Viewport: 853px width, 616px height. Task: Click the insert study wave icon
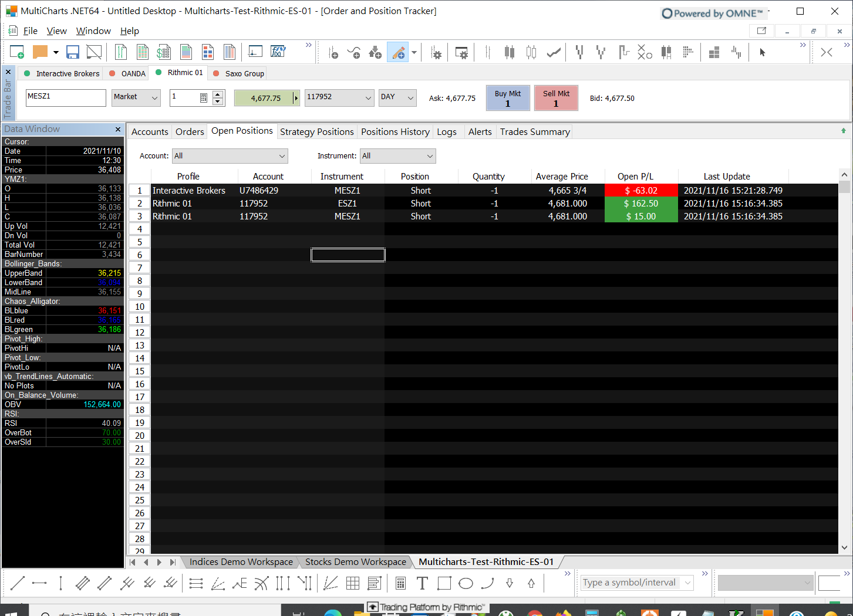coord(354,53)
